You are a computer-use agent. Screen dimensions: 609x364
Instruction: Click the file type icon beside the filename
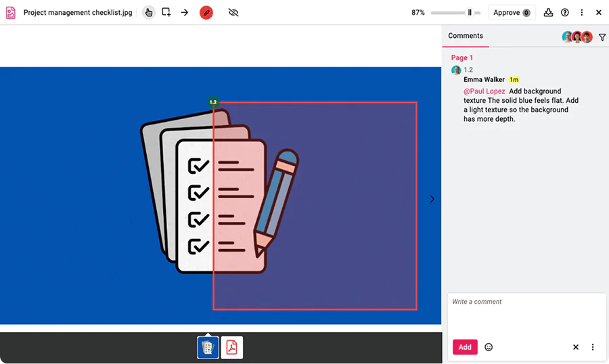click(10, 13)
